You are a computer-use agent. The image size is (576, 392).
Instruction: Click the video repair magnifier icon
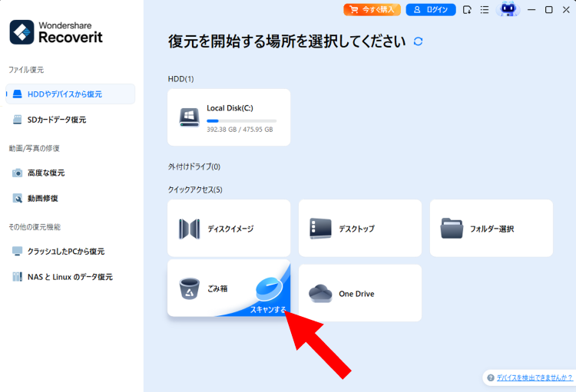coord(17,198)
